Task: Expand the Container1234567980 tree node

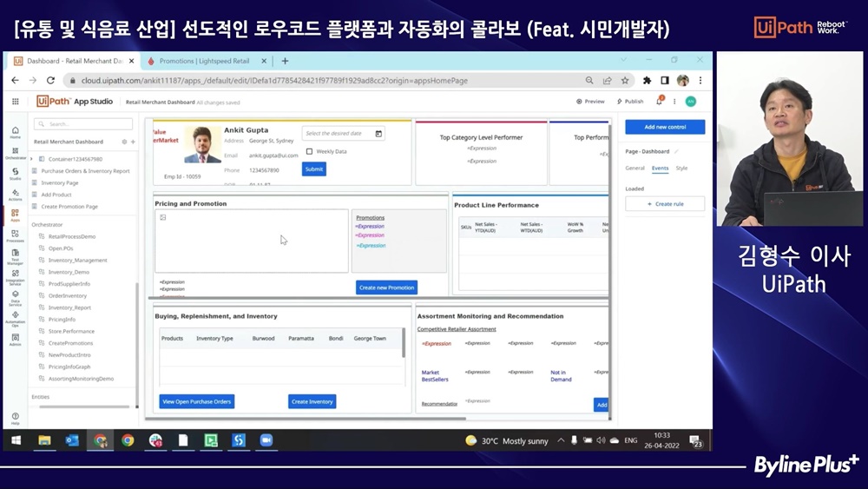Action: pos(31,159)
